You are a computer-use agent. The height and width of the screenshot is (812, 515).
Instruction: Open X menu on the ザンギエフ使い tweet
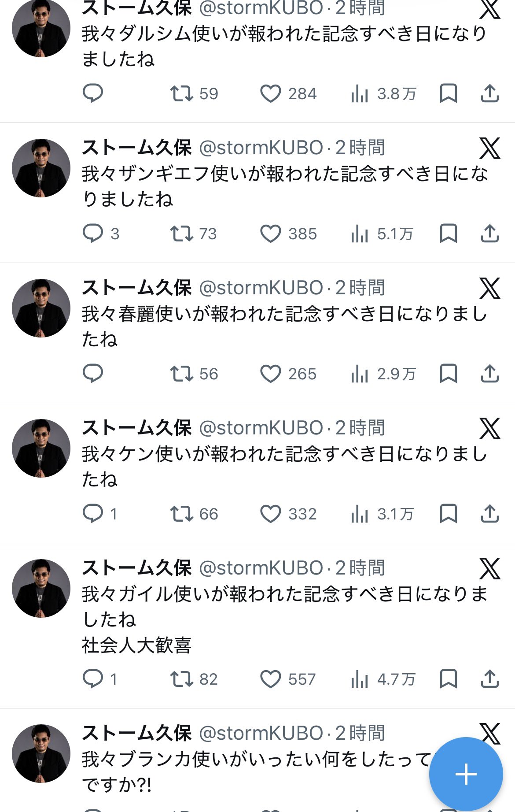point(489,148)
